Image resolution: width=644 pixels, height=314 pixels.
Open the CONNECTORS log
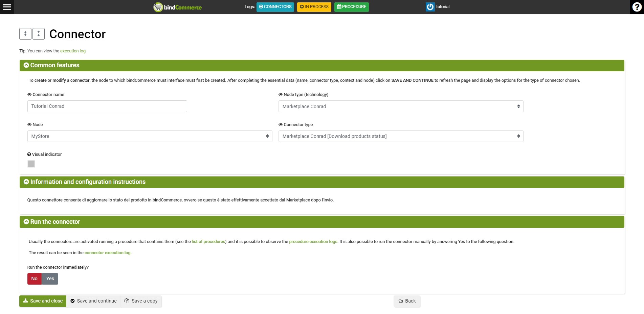tap(275, 7)
